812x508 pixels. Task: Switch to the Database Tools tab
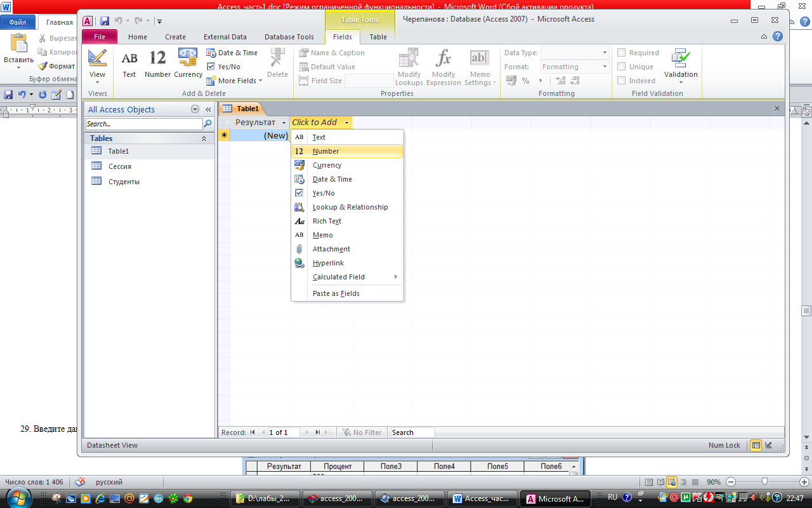[289, 37]
